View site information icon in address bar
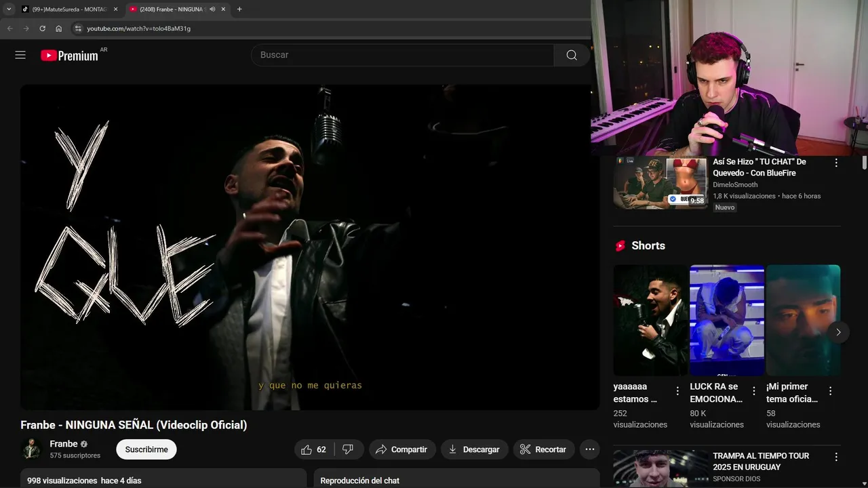The image size is (868, 488). (78, 28)
